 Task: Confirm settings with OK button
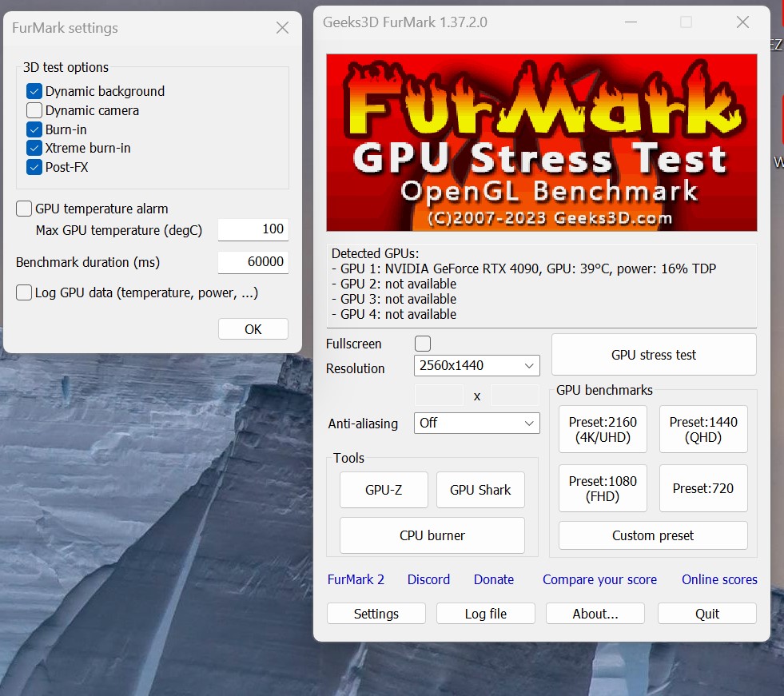pyautogui.click(x=253, y=329)
